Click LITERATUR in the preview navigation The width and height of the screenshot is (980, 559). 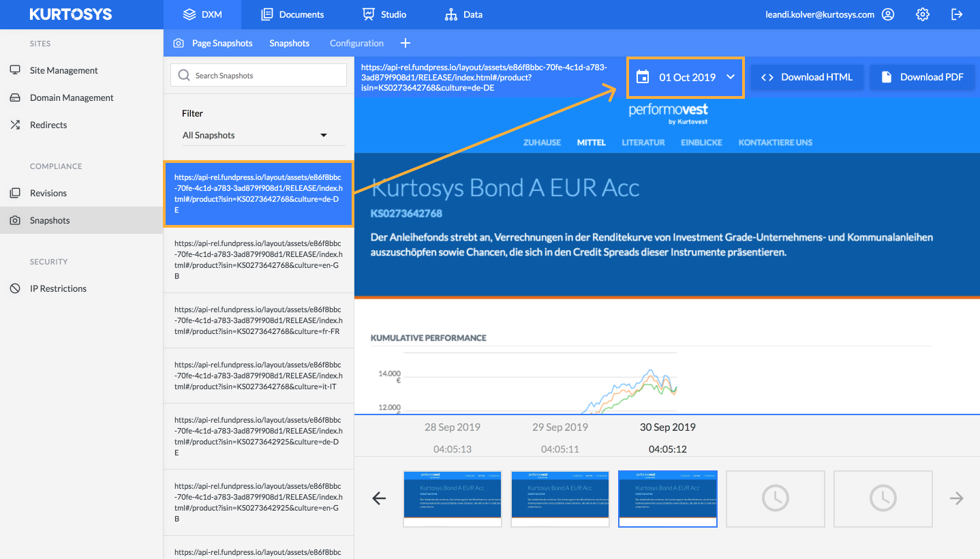[643, 142]
